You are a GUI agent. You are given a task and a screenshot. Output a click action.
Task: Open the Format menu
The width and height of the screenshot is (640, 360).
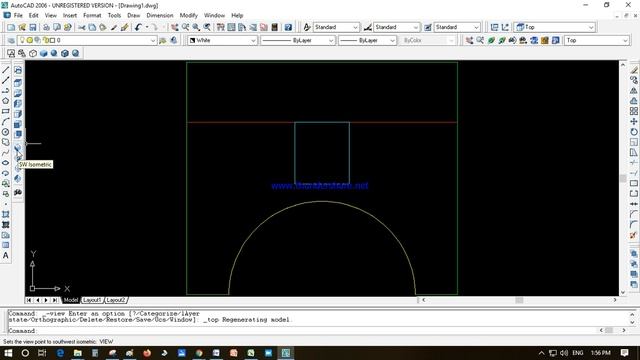pos(92,15)
